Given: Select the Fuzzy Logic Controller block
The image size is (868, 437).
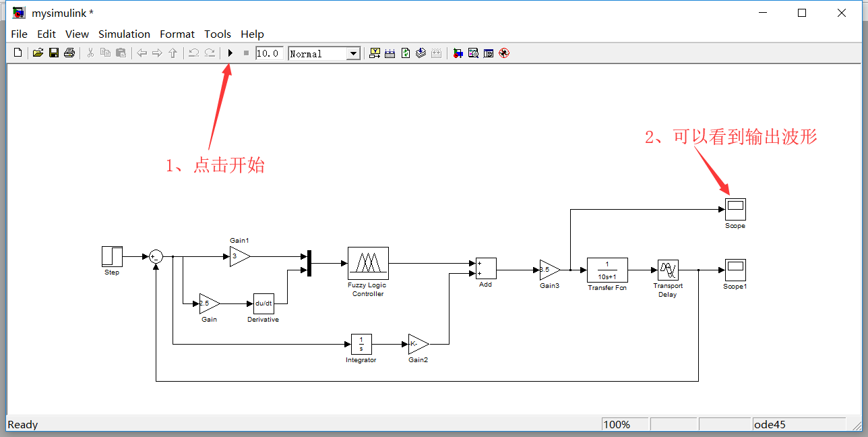Looking at the screenshot, I should 368,263.
